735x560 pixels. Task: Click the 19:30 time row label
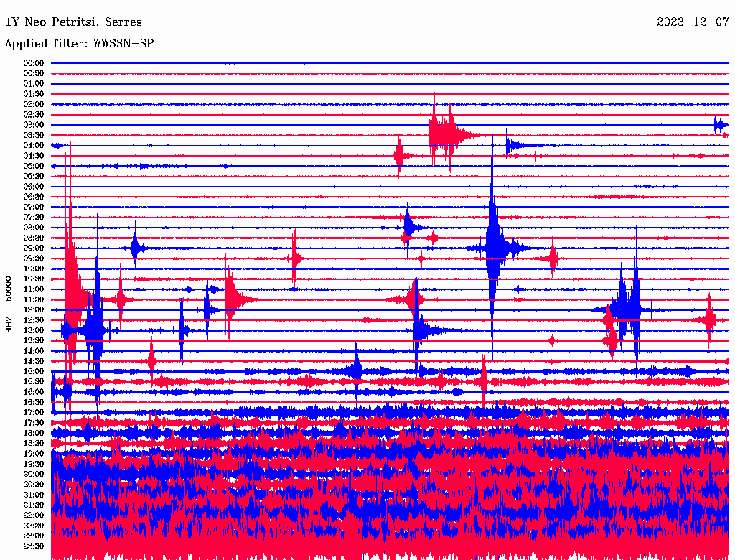click(x=34, y=465)
